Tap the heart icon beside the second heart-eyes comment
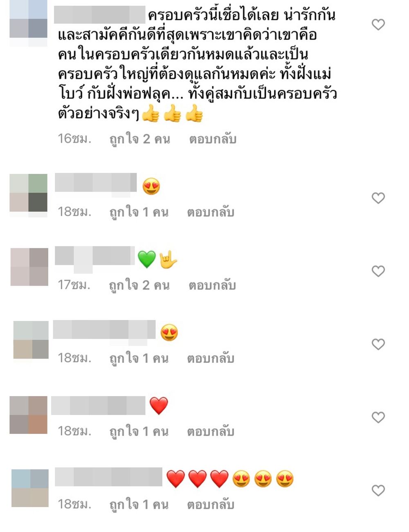 378,344
